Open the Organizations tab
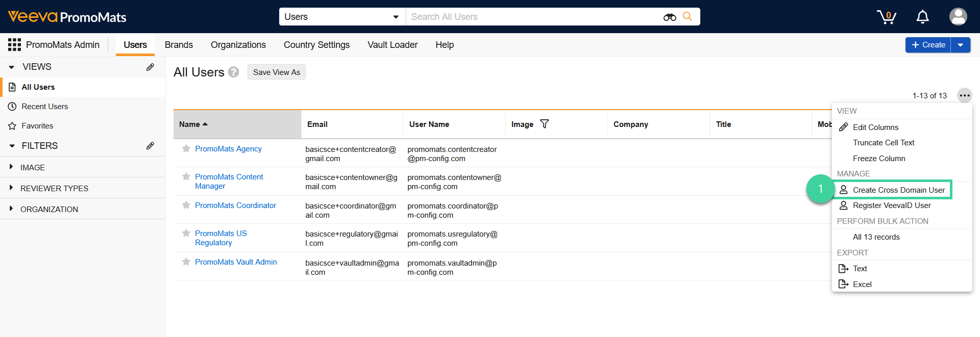Screen dimensions: 980x337 click(238, 45)
